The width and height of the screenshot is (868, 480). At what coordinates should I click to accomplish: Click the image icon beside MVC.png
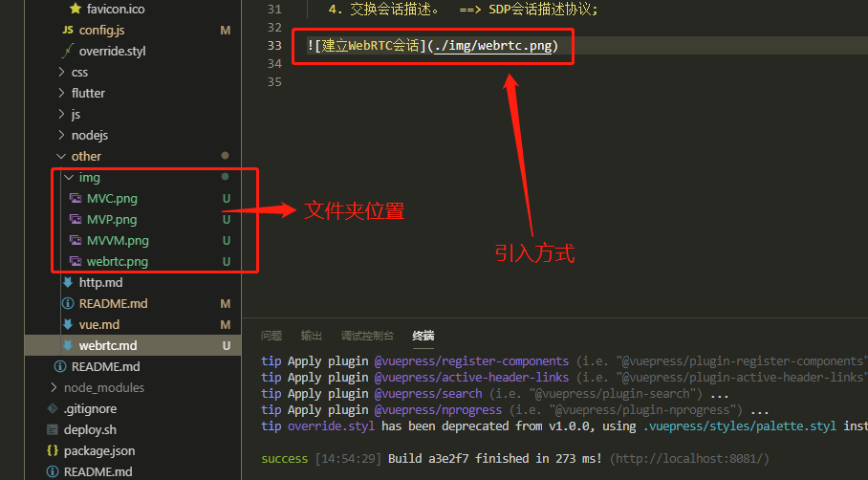click(x=76, y=199)
